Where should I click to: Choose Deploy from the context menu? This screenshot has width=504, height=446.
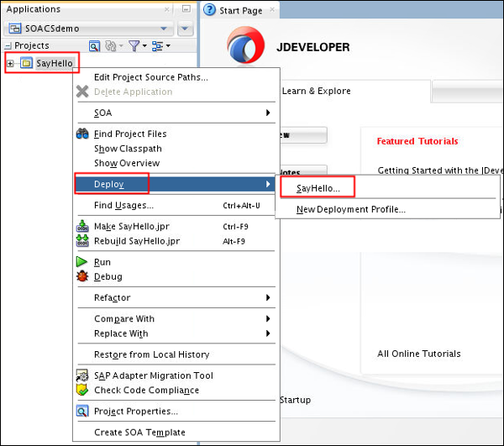(176, 184)
